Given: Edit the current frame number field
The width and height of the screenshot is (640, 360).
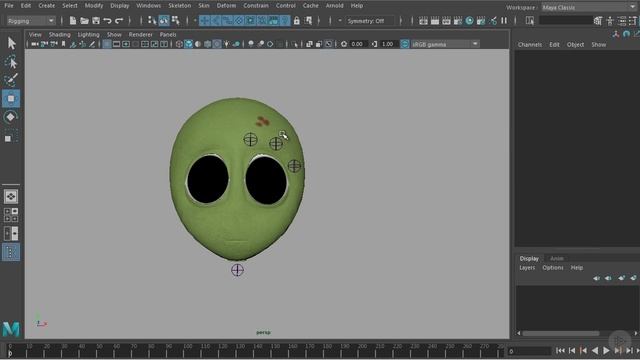Looking at the screenshot, I should (x=529, y=351).
